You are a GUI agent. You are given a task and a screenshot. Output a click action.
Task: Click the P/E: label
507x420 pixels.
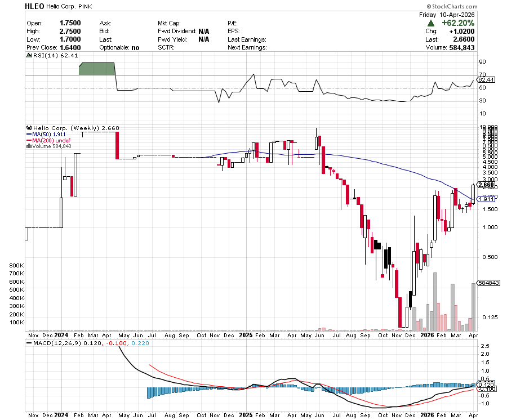233,23
